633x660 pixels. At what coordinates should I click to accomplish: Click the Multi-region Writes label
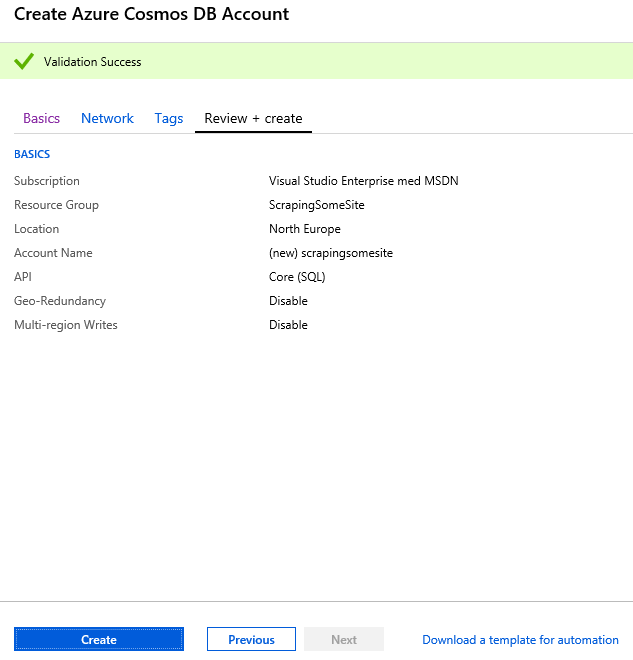click(x=66, y=325)
